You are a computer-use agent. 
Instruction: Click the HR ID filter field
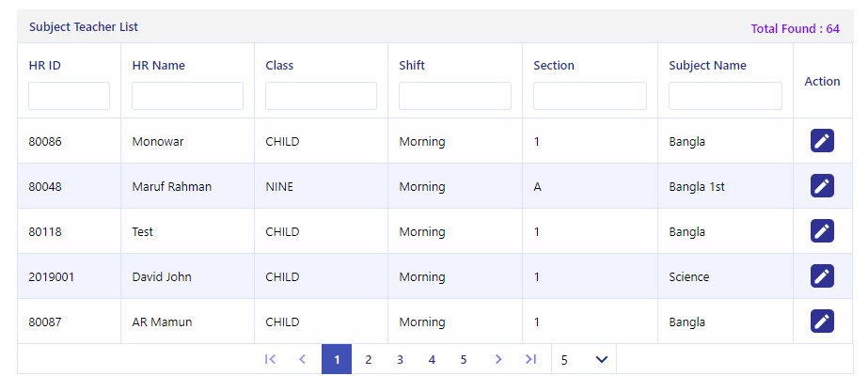coord(70,96)
